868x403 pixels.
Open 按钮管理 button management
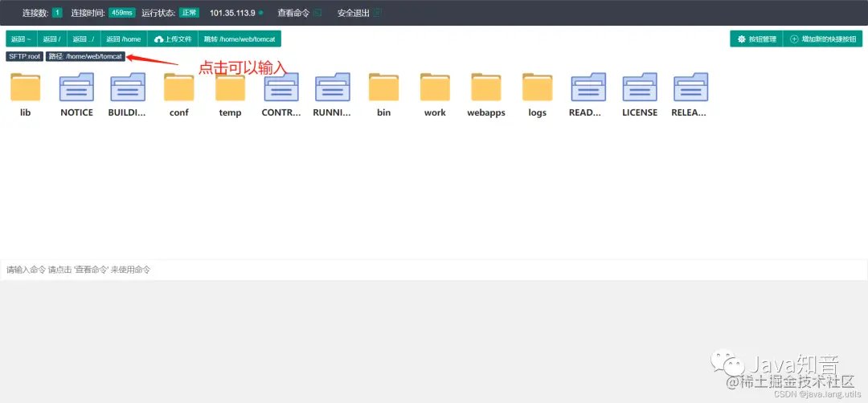click(x=757, y=39)
